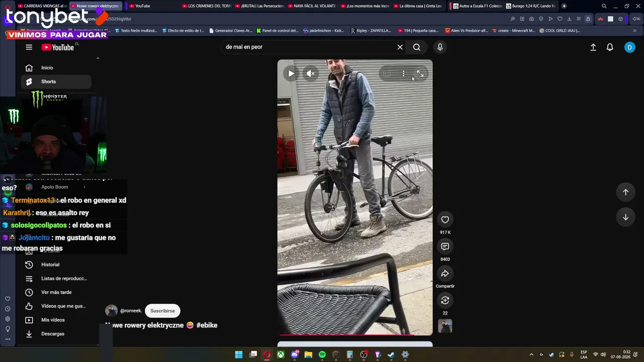The image size is (644, 362).
Task: Open the upload/create icon in YouTube header
Action: pyautogui.click(x=593, y=47)
